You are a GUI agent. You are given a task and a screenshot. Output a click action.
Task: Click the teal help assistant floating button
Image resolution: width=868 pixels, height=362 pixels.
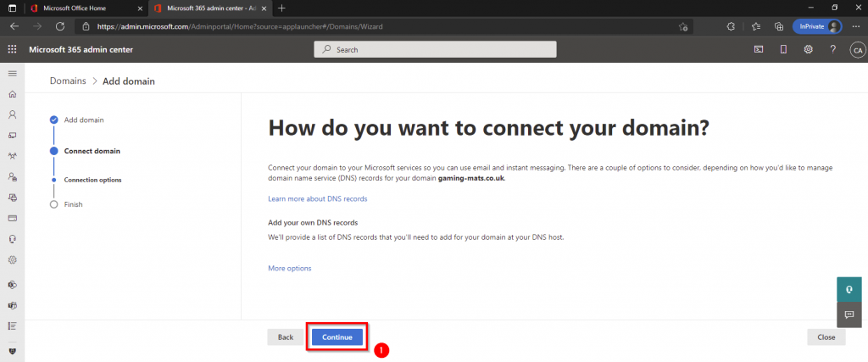849,289
